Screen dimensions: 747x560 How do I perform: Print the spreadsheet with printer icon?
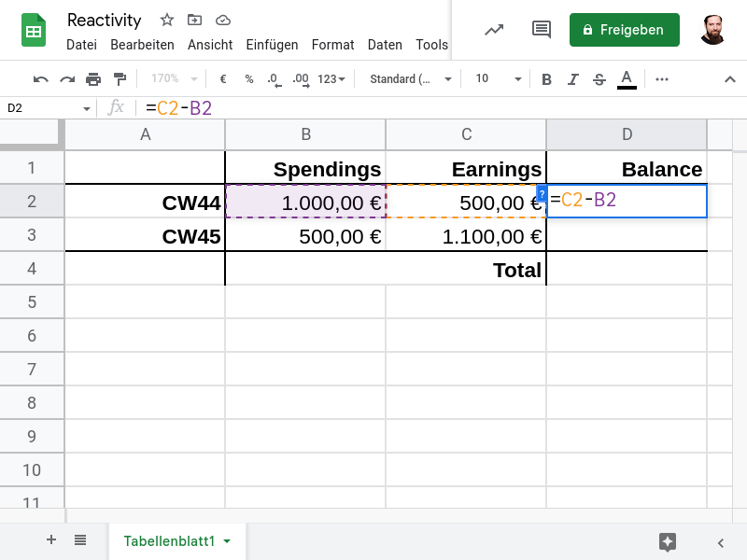92,79
